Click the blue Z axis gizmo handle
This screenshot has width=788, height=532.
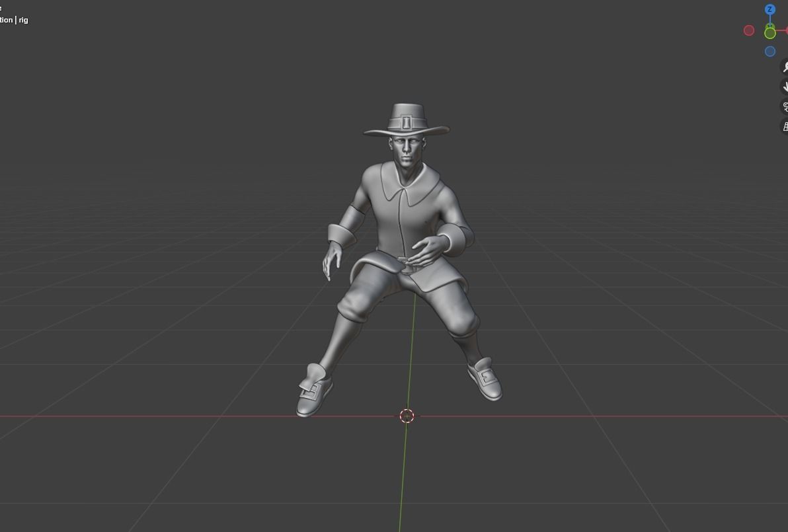[x=769, y=9]
